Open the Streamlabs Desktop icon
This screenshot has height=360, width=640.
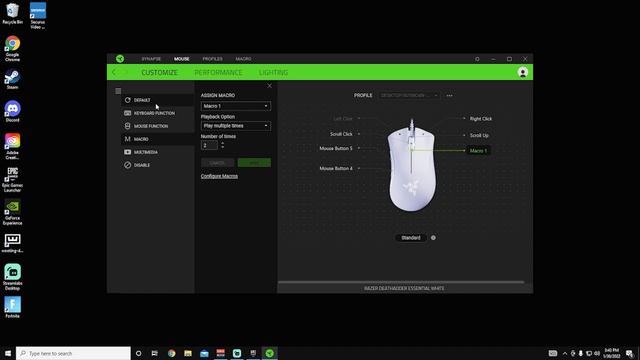click(x=13, y=277)
